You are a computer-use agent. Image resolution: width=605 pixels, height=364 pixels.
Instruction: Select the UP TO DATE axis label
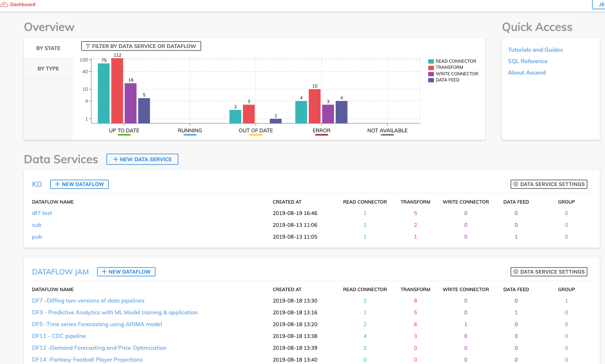[x=124, y=131]
